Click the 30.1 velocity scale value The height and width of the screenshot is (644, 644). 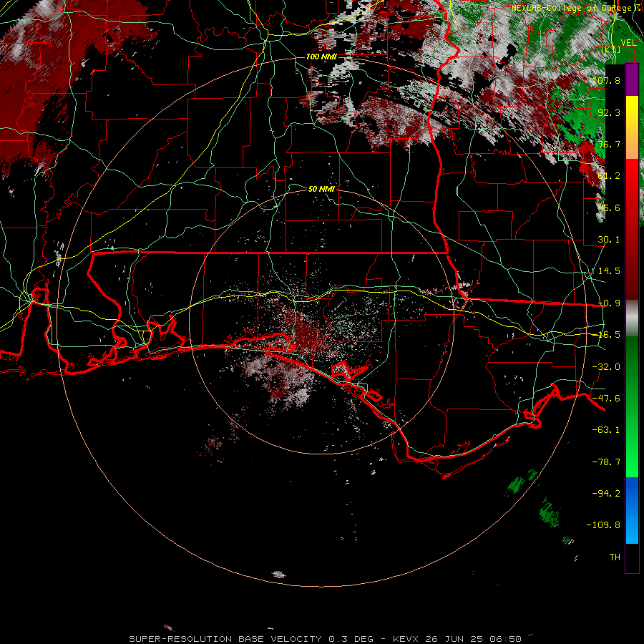(x=609, y=240)
